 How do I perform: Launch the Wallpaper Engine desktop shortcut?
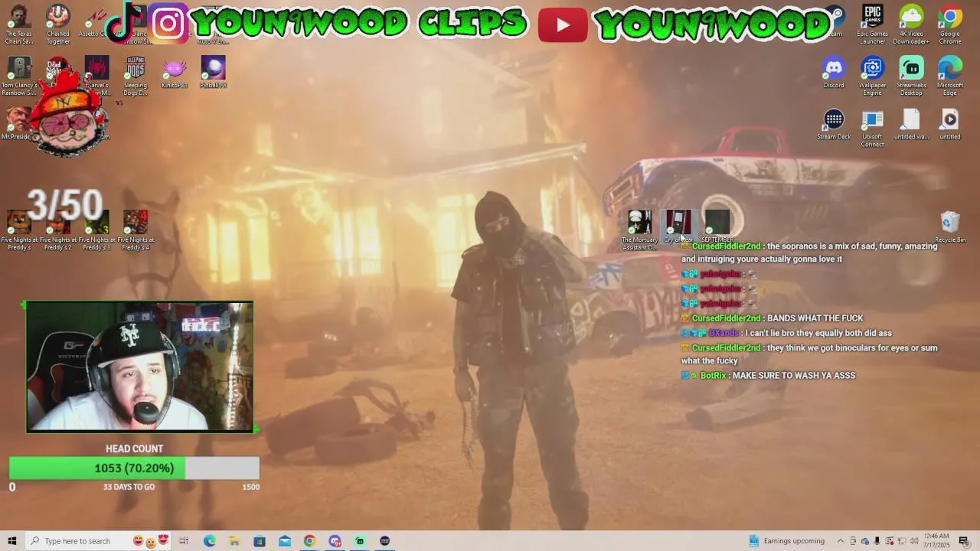(x=872, y=77)
